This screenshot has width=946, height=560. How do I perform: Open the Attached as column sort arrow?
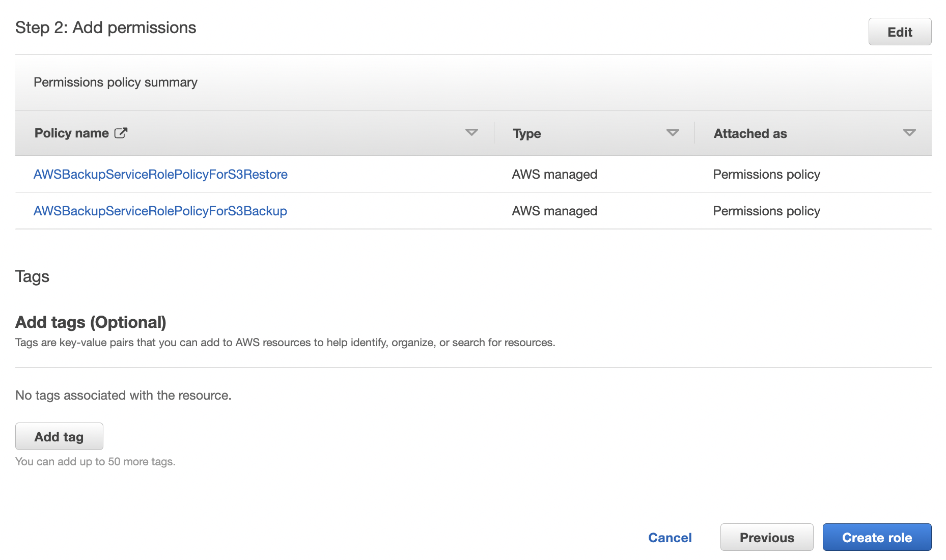[x=909, y=133]
